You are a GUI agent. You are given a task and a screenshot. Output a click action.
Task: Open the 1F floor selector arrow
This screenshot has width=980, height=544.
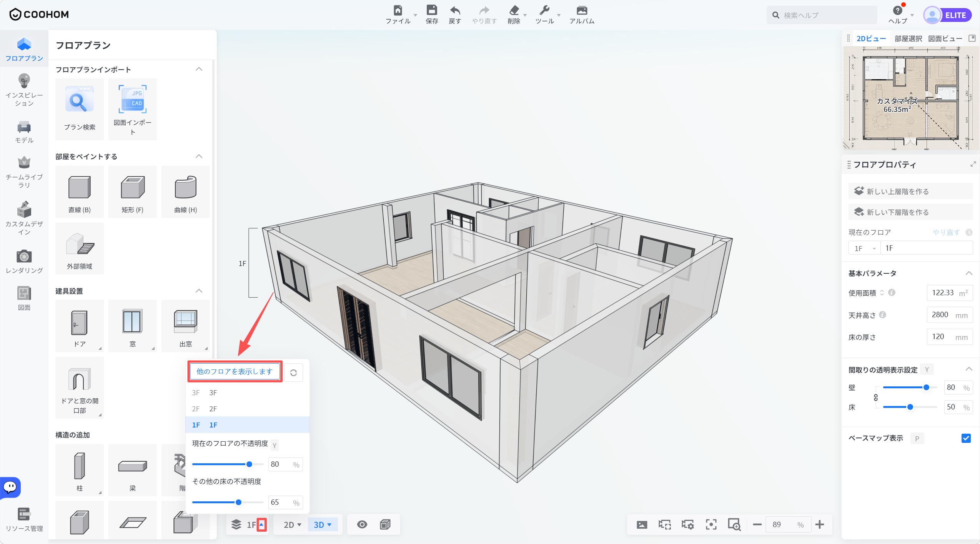tap(261, 525)
